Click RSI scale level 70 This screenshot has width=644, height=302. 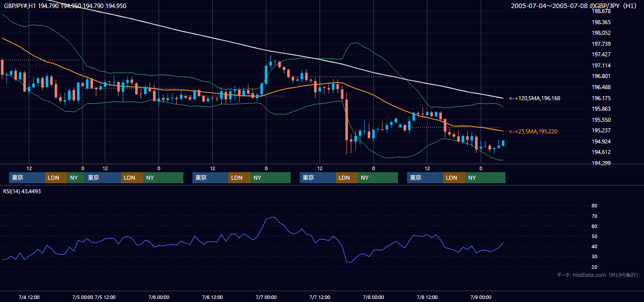[x=594, y=216]
